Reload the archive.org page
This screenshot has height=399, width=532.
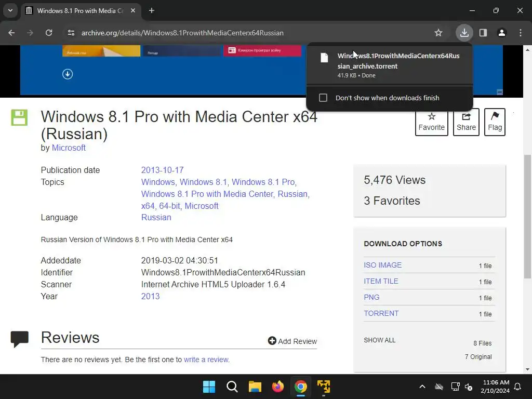pos(49,33)
